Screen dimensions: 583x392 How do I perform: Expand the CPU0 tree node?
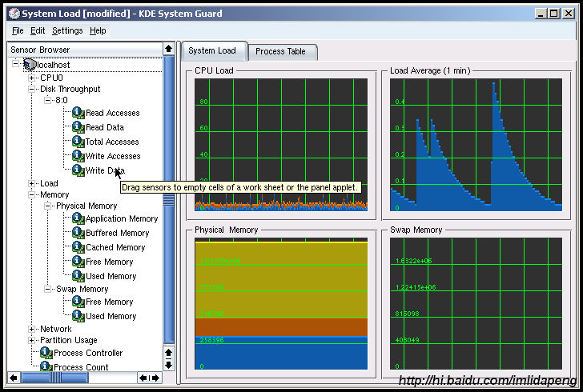(x=32, y=78)
